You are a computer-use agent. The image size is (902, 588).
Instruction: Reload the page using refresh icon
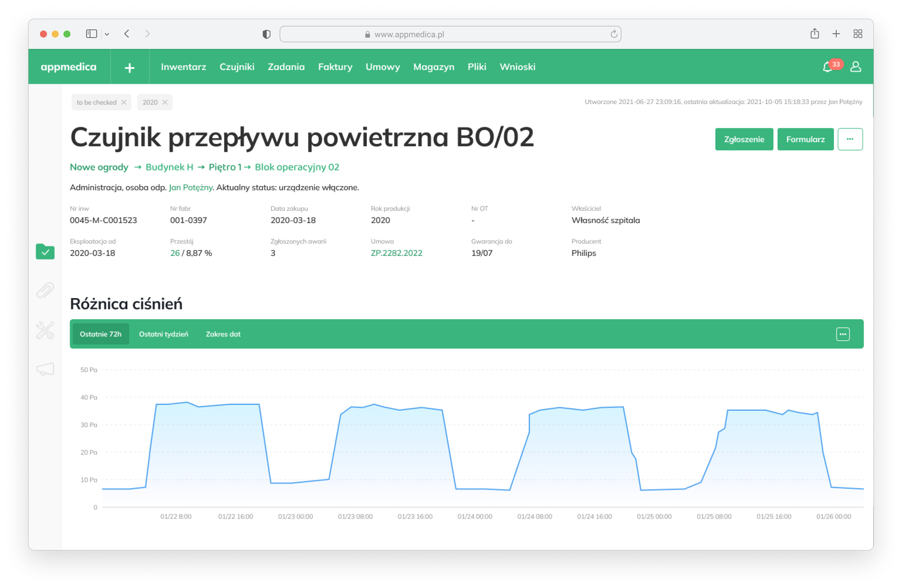(613, 34)
